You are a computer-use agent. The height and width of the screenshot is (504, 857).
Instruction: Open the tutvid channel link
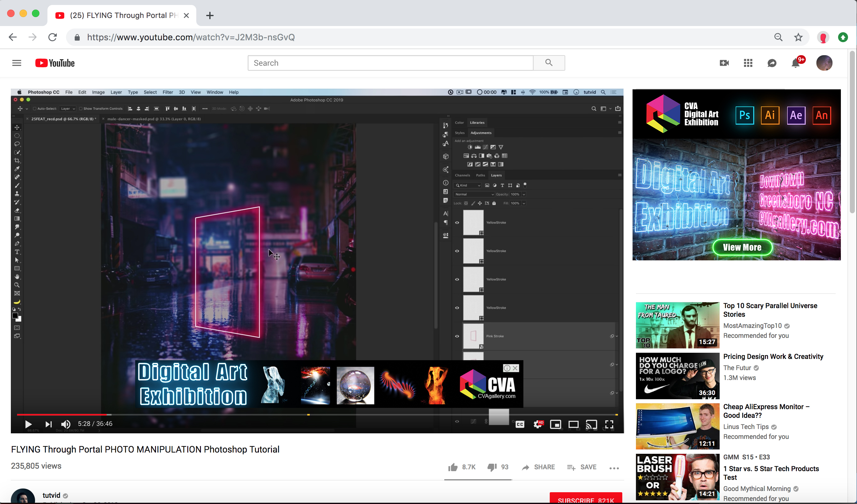[51, 496]
